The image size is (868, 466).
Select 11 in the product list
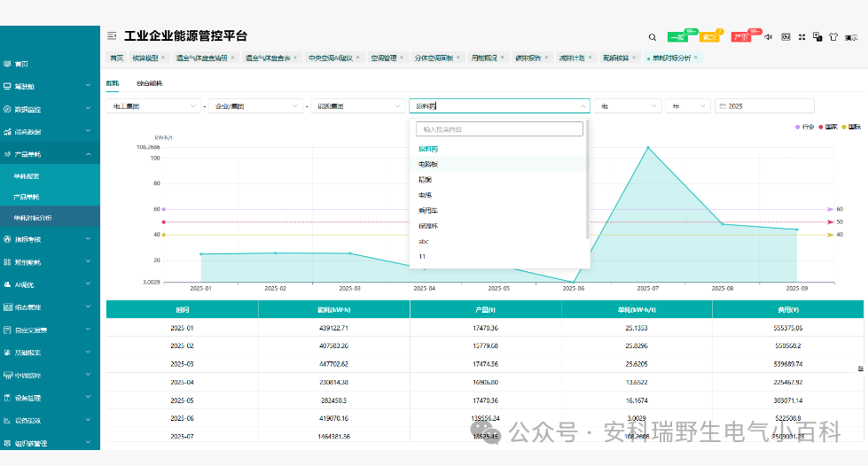pyautogui.click(x=497, y=257)
